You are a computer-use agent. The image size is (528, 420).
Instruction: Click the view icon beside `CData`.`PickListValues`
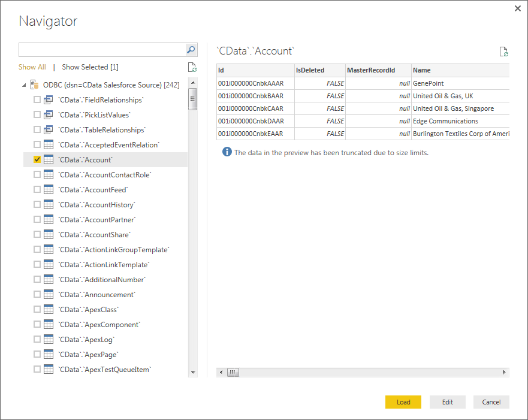(48, 114)
